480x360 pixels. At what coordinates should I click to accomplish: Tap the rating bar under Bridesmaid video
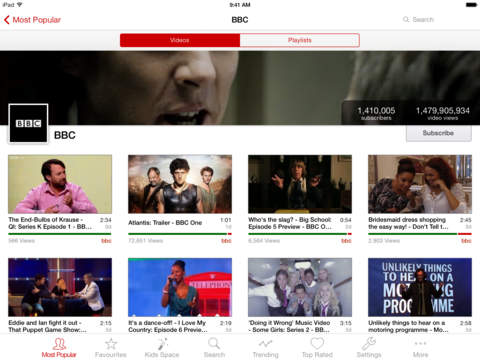[x=420, y=234]
